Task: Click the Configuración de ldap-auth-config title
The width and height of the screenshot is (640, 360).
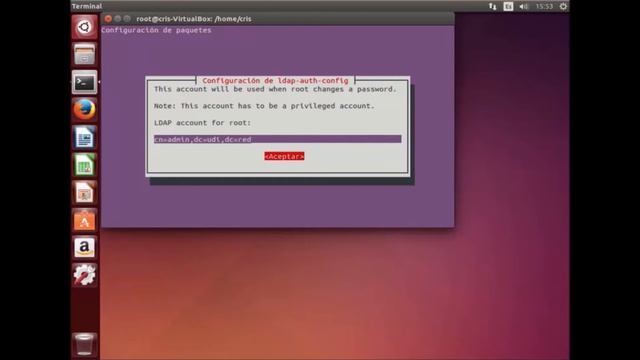Action: coord(276,81)
